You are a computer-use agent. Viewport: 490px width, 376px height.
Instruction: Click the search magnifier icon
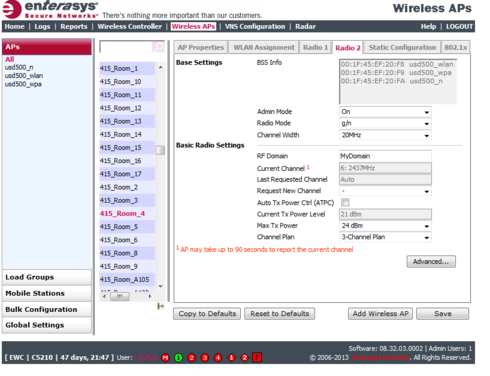158,47
